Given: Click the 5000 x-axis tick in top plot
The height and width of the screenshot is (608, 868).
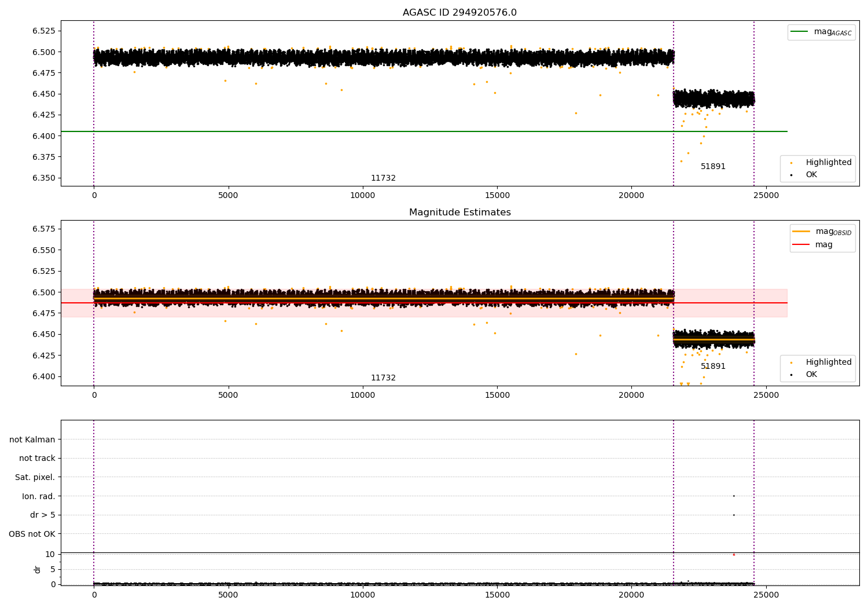Looking at the screenshot, I should click(229, 195).
